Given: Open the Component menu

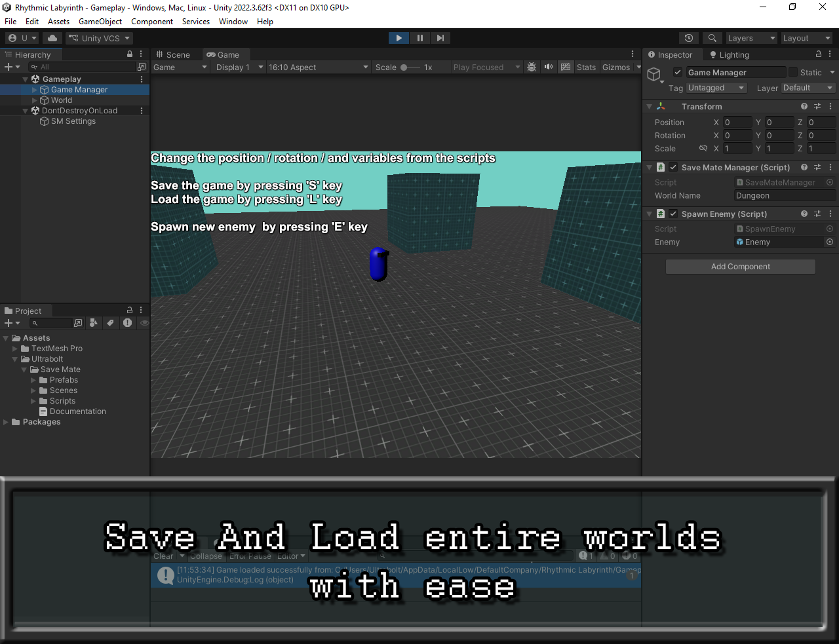Looking at the screenshot, I should point(152,22).
